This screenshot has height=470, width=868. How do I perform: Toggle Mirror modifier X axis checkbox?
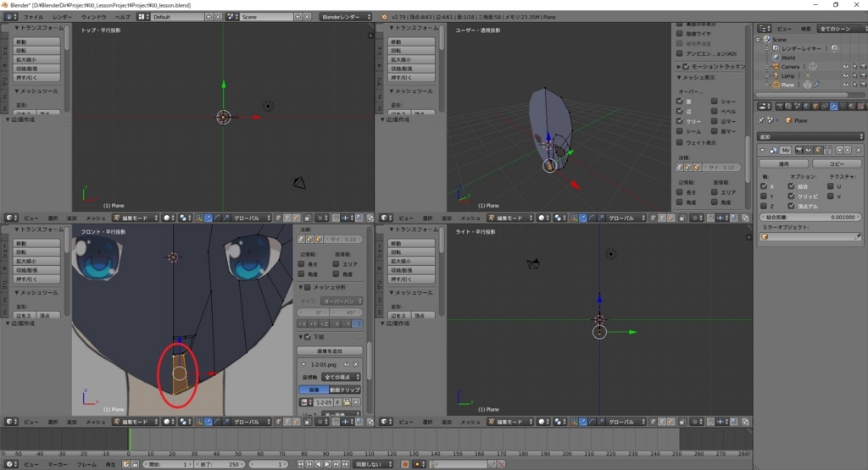764,185
